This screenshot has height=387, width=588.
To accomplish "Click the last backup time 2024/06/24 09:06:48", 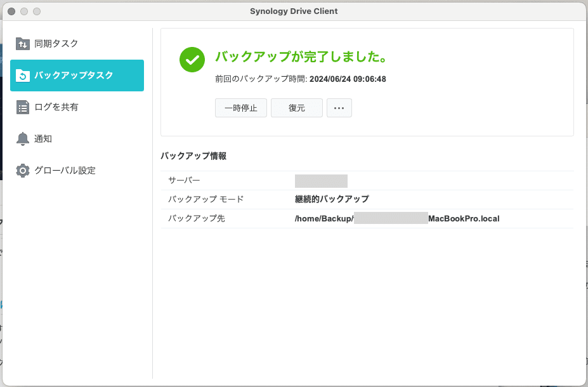I will tap(348, 79).
